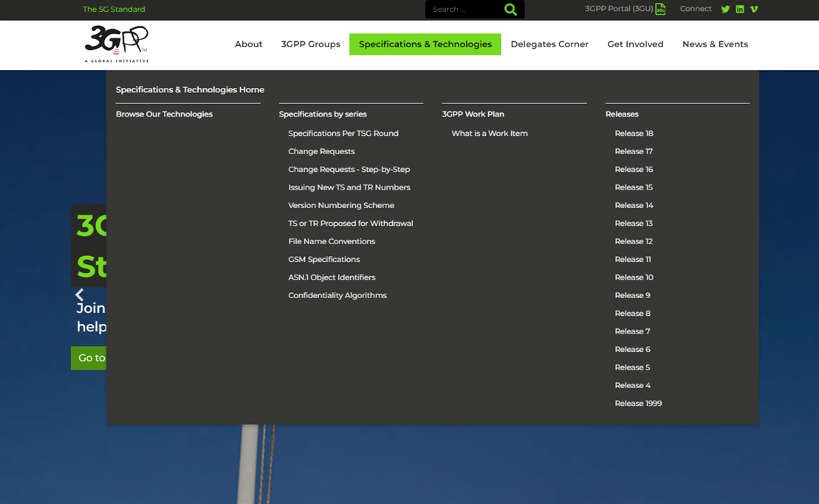Open Specifications Per TSG Round
The height and width of the screenshot is (504, 819).
pos(343,133)
